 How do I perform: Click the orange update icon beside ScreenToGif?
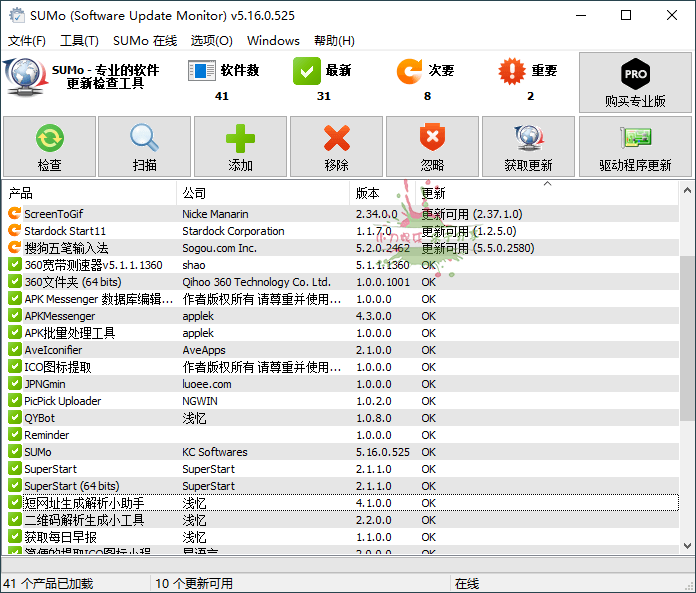click(x=14, y=214)
